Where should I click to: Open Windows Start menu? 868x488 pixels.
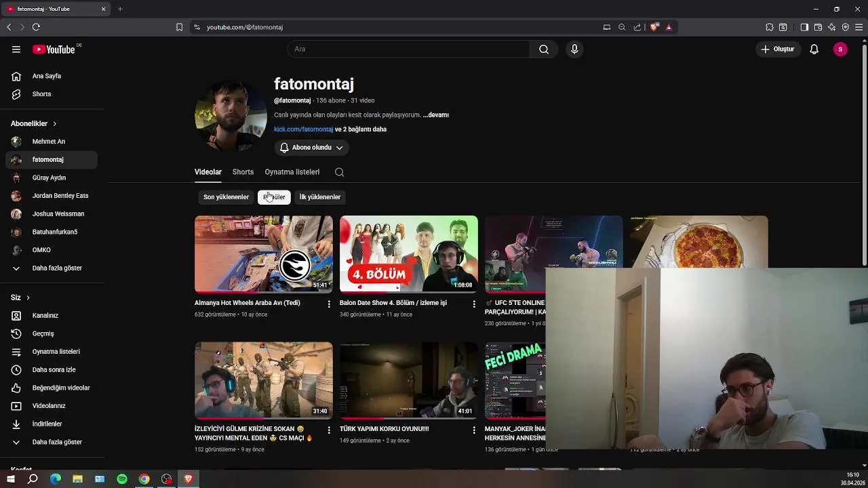pos(11,479)
